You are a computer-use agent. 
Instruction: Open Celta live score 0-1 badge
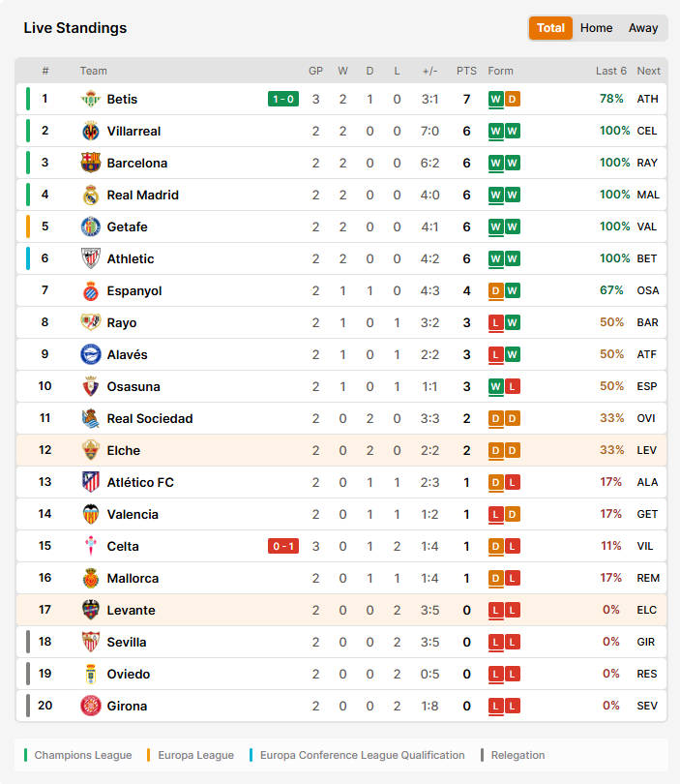pyautogui.click(x=283, y=546)
